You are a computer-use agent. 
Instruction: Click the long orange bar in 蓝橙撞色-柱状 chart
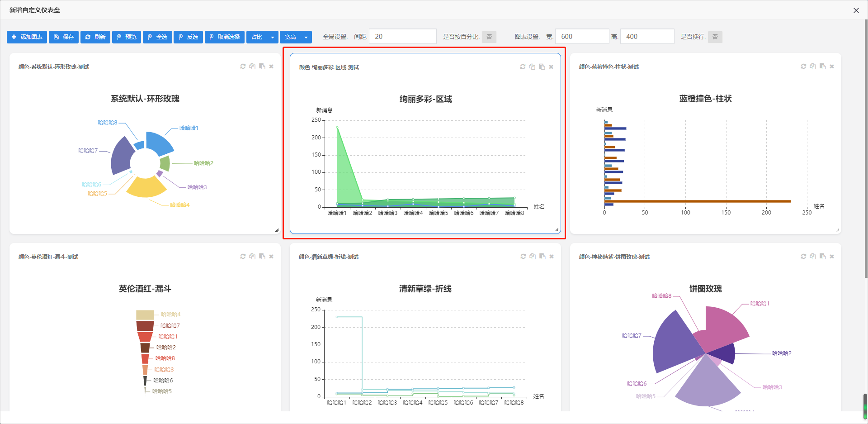[x=698, y=201]
